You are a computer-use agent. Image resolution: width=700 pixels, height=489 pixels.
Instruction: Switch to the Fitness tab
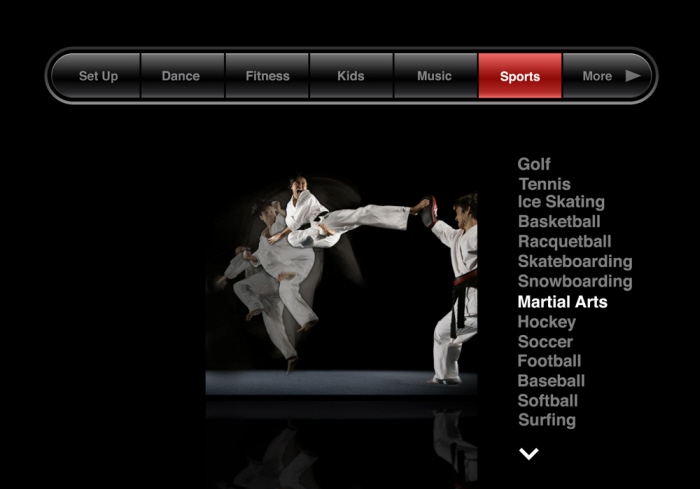click(267, 75)
